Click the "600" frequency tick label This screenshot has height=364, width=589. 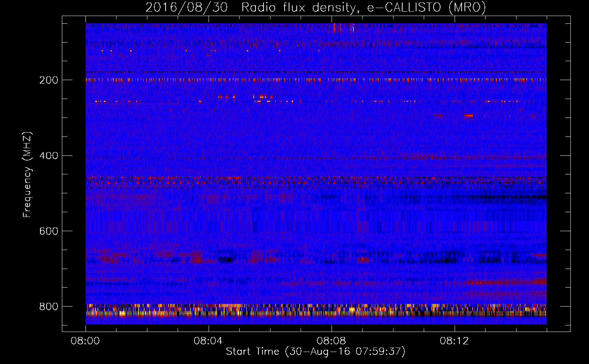tap(49, 232)
